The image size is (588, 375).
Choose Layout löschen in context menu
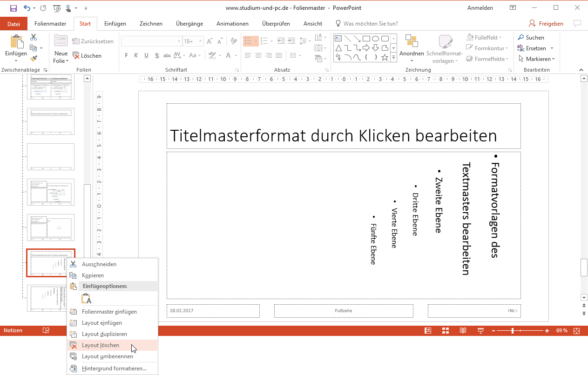tap(112, 345)
